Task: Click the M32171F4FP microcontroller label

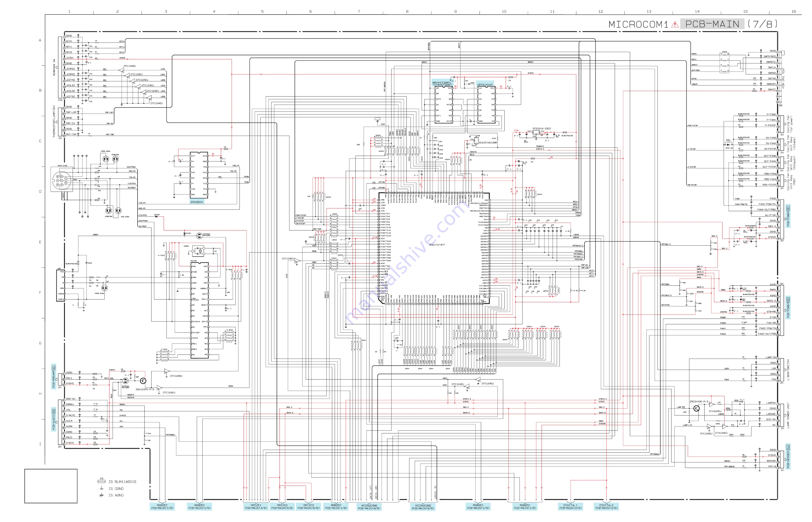Action: [437, 245]
